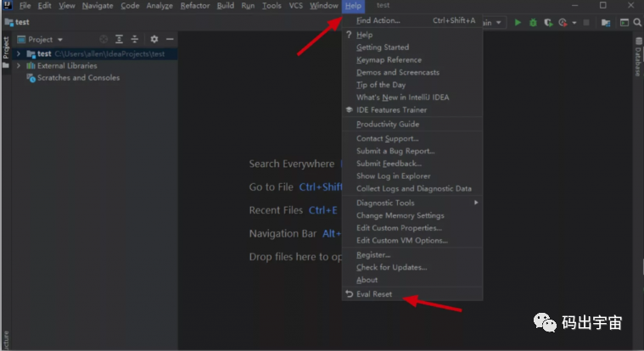The width and height of the screenshot is (644, 351).
Task: Choose Find Action in Help menu
Action: (x=412, y=20)
